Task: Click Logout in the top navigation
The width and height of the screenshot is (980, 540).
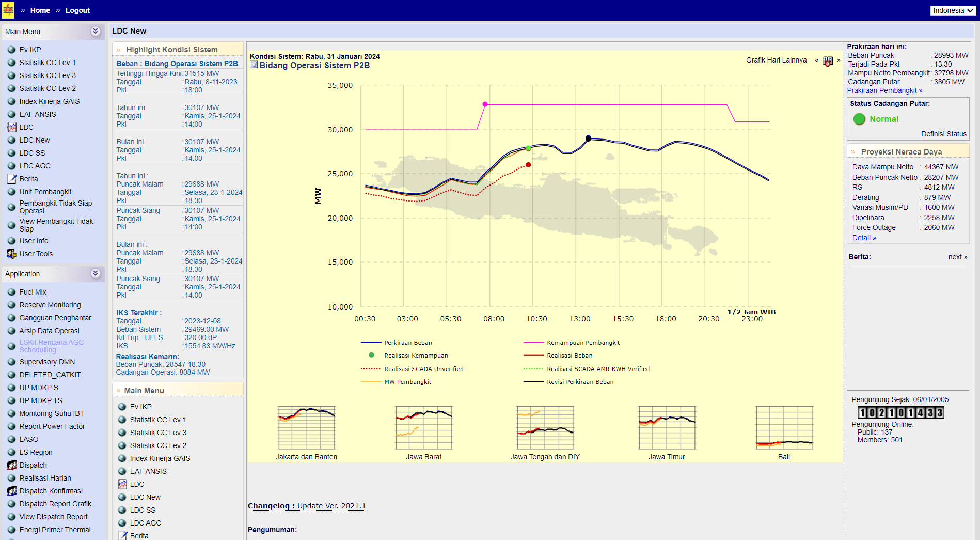Action: 77,10
